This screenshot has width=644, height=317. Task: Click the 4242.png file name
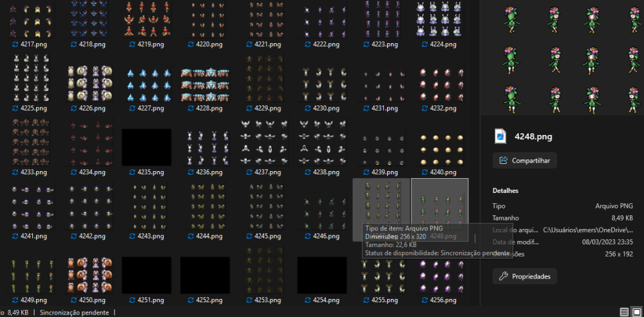click(92, 236)
